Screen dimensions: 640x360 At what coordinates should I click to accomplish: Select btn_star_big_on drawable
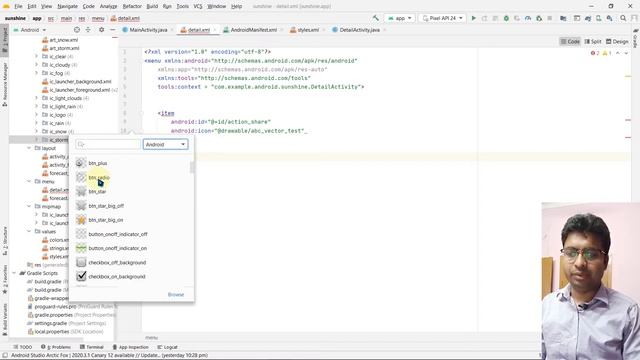(106, 220)
